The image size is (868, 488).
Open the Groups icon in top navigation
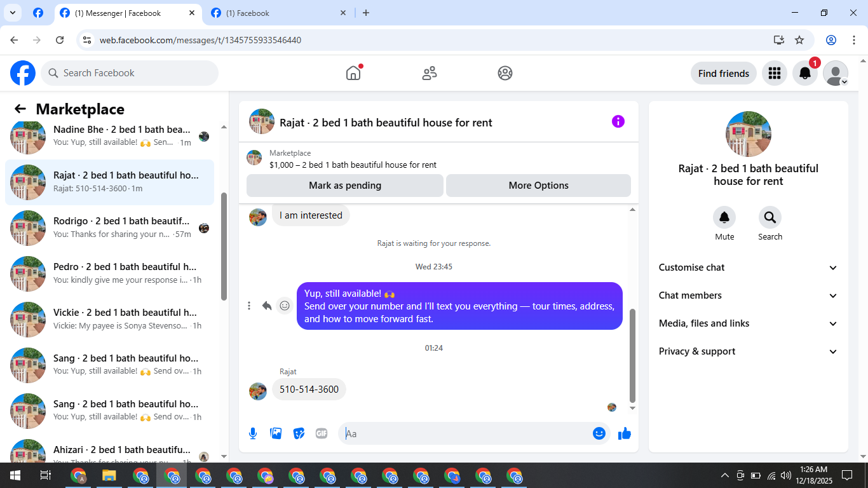click(505, 73)
